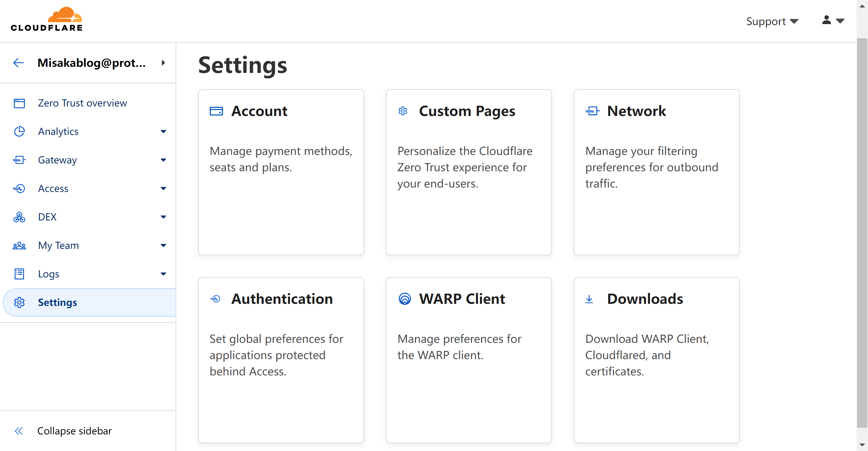The width and height of the screenshot is (868, 451).
Task: Click the My Team people icon
Action: tap(19, 246)
